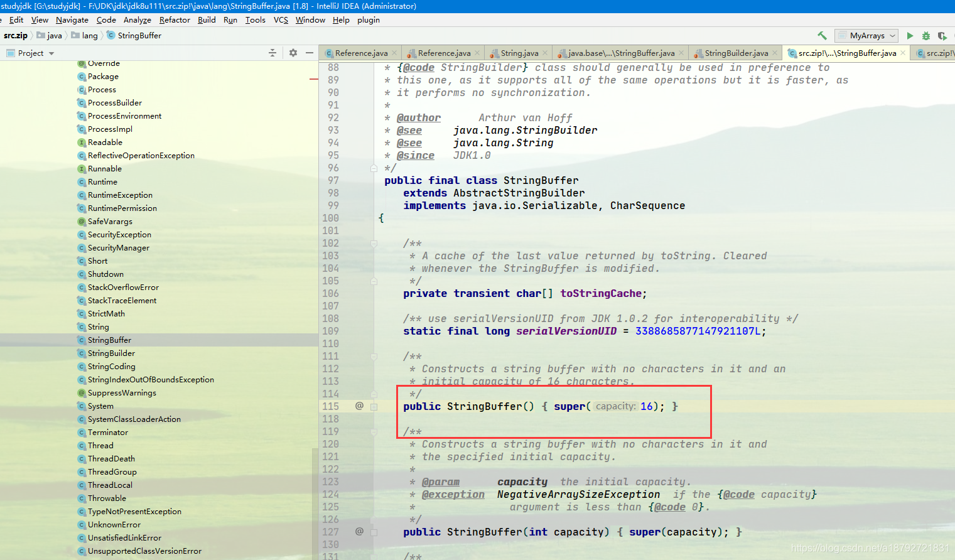Select Thread in the project tree
The width and height of the screenshot is (955, 560).
(x=100, y=446)
